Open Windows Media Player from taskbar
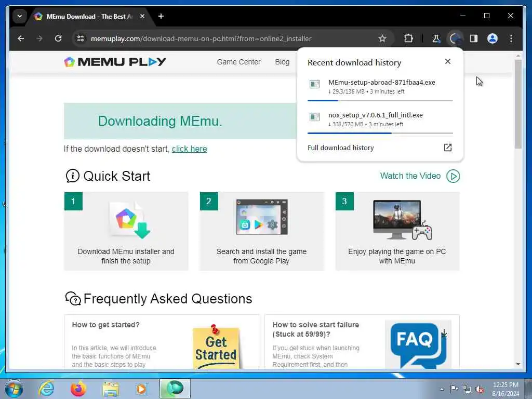The width and height of the screenshot is (532, 399). coord(142,389)
